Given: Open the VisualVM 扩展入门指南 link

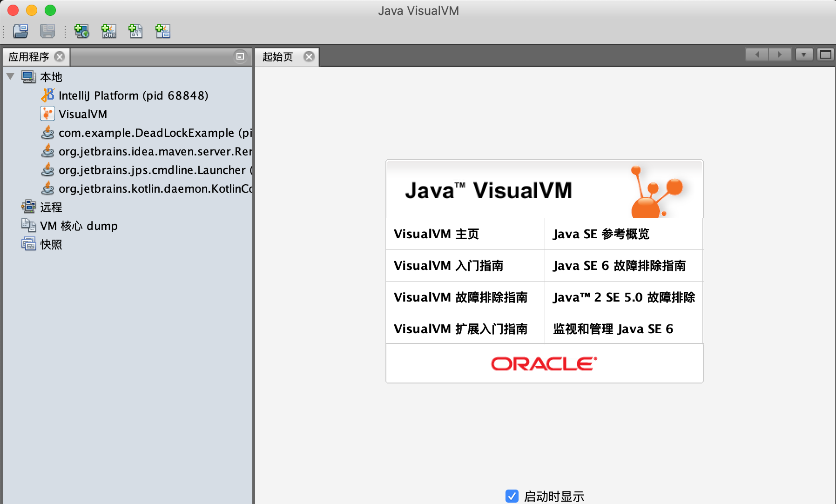Looking at the screenshot, I should (460, 329).
